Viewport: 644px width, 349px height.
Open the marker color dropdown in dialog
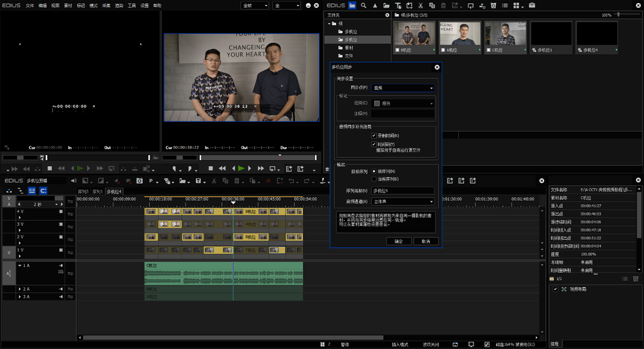402,103
